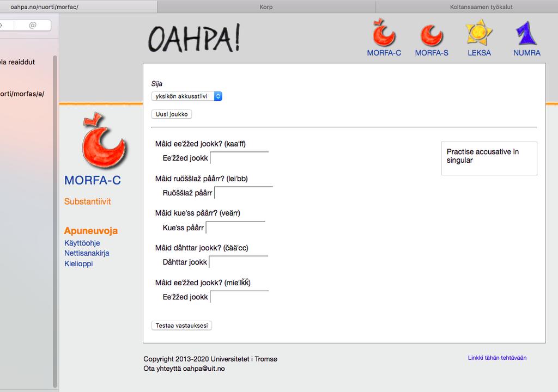Viewport: 558px width, 392px height.
Task: Click the Linkki tähän tehtävään link
Action: [497, 358]
